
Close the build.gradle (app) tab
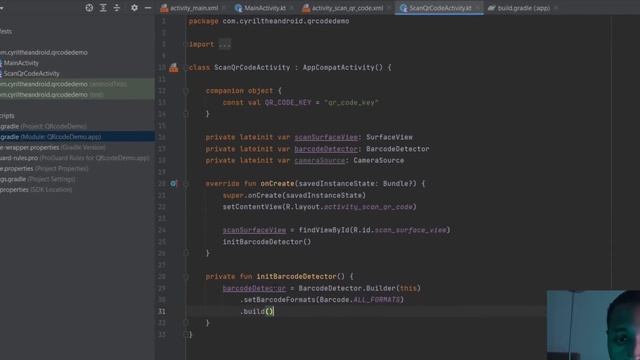556,8
